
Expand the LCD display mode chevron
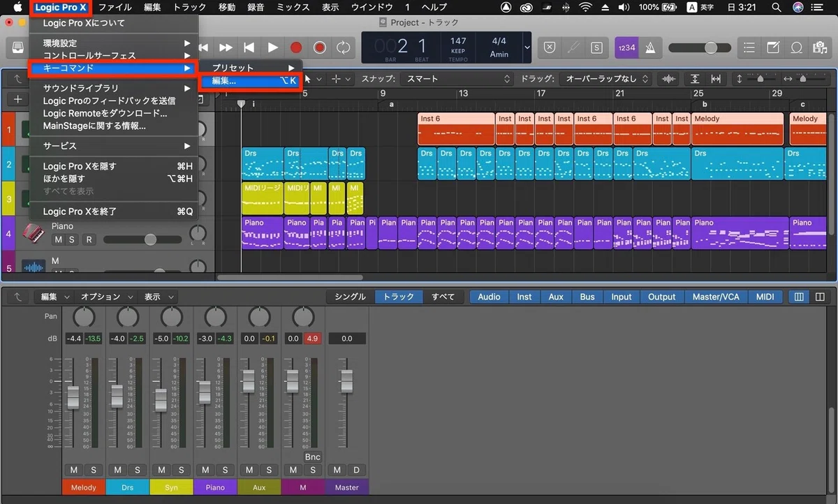pos(527,47)
